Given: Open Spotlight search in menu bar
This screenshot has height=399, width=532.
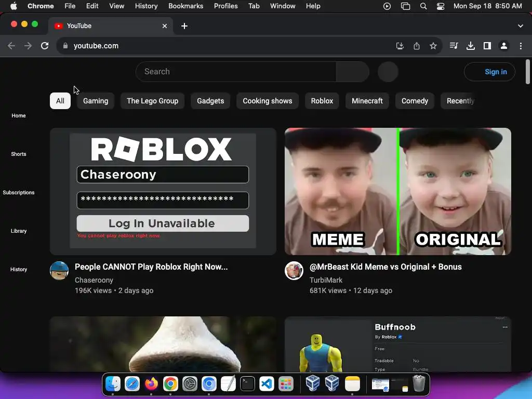Looking at the screenshot, I should click(x=423, y=6).
